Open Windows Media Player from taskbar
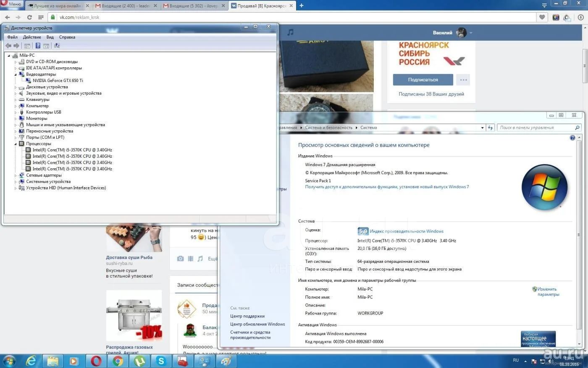This screenshot has height=368, width=588. point(74,361)
